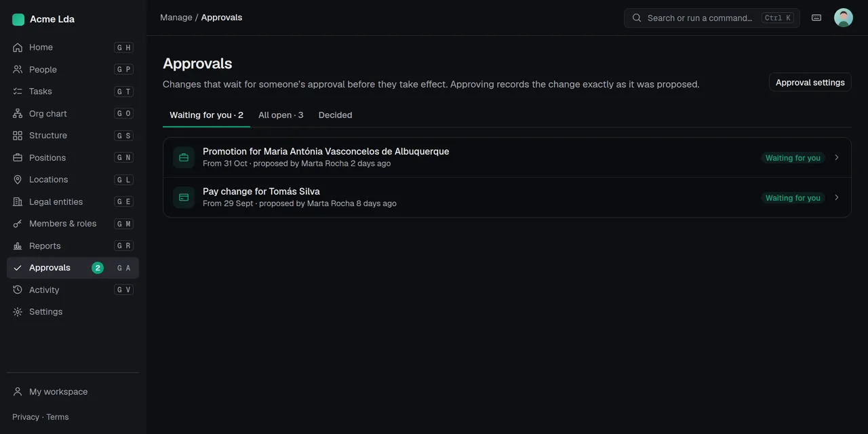Click the People icon in sidebar
The height and width of the screenshot is (434, 868).
18,69
